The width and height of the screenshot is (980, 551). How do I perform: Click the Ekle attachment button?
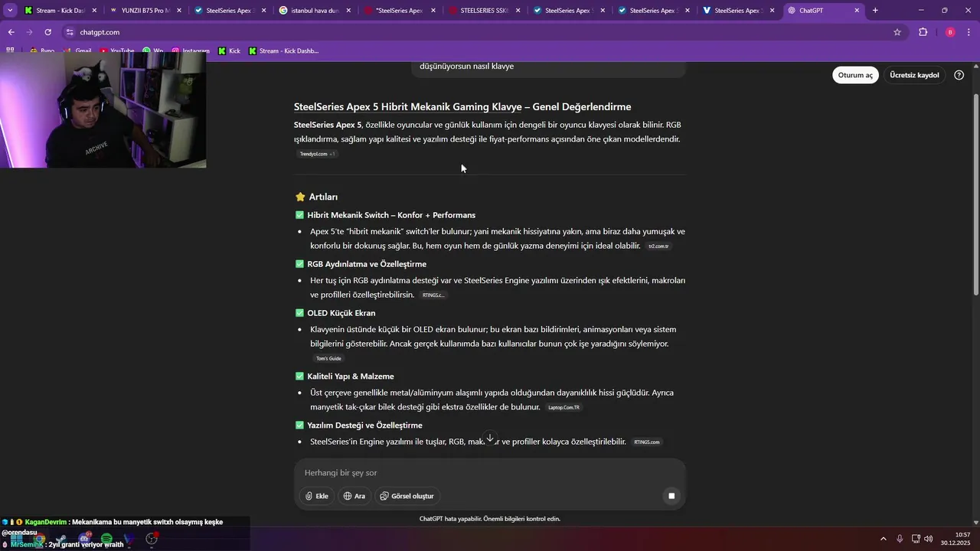point(316,496)
